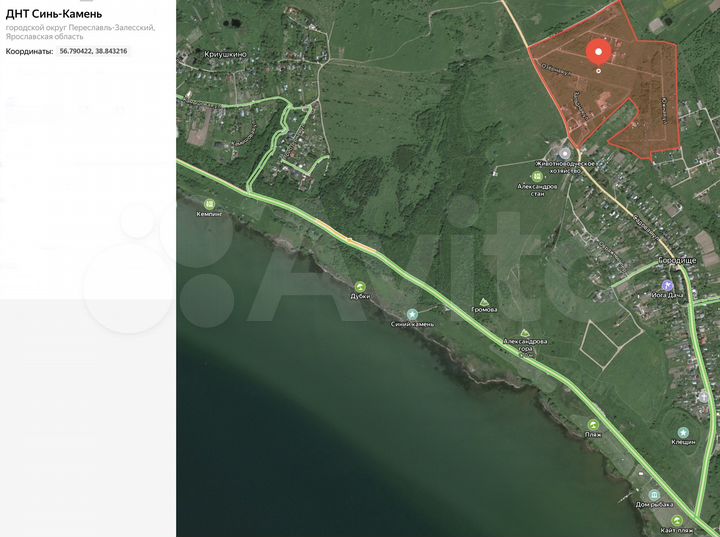Select the Клещин star landmark icon

coord(683,432)
